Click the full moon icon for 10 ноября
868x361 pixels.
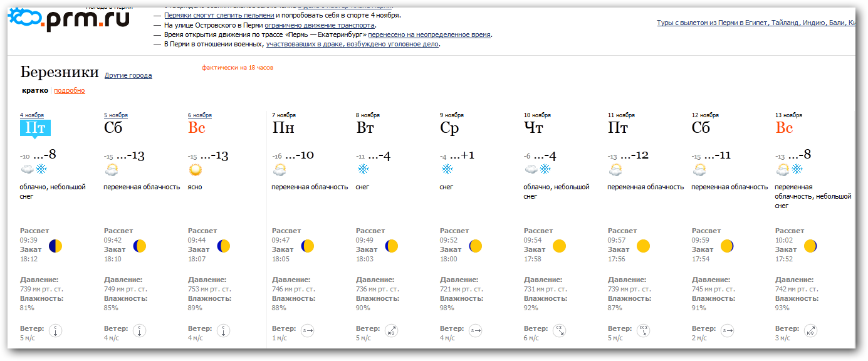point(559,246)
